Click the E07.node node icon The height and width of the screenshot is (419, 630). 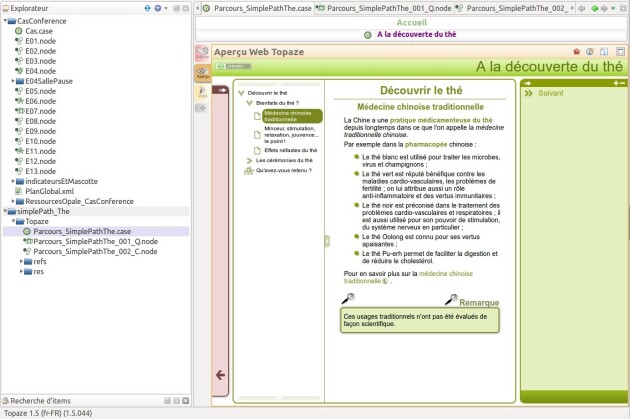[19, 111]
